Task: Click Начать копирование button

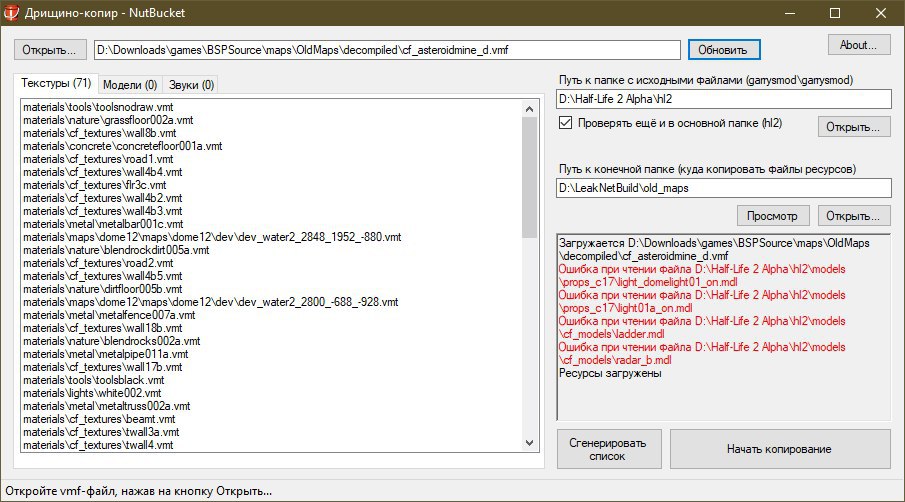Action: tap(780, 449)
